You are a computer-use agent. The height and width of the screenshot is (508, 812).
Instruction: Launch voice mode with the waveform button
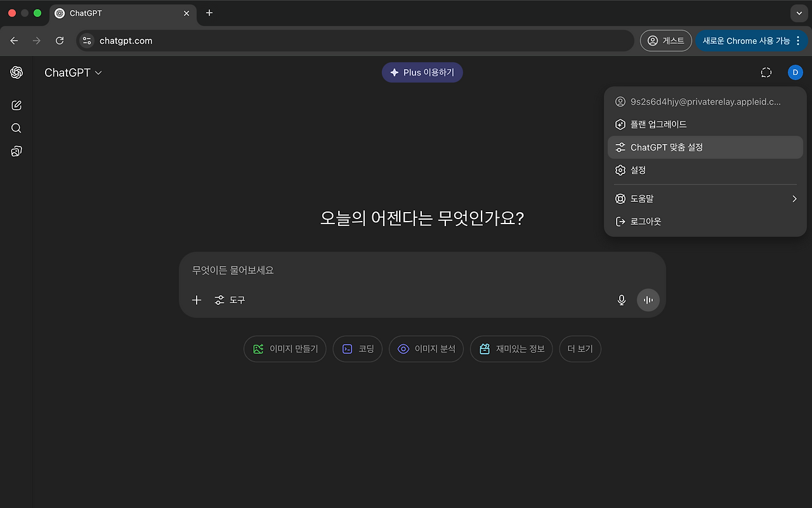(x=648, y=300)
